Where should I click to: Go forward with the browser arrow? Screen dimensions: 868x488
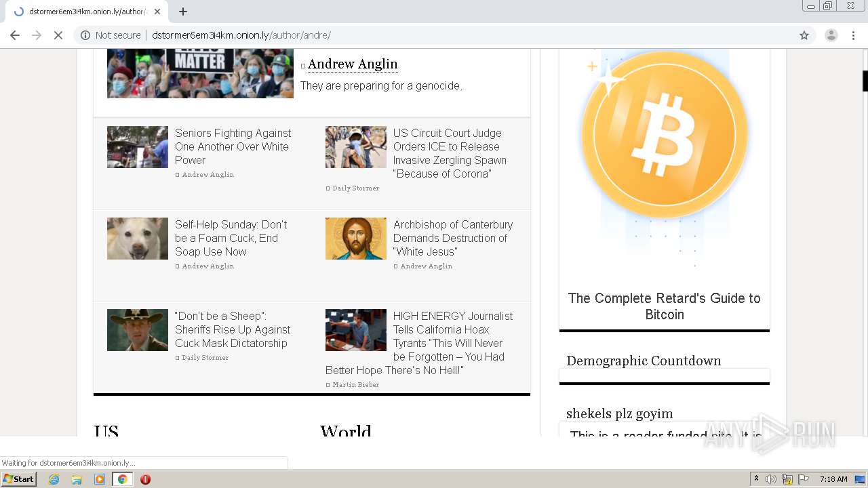pyautogui.click(x=37, y=35)
